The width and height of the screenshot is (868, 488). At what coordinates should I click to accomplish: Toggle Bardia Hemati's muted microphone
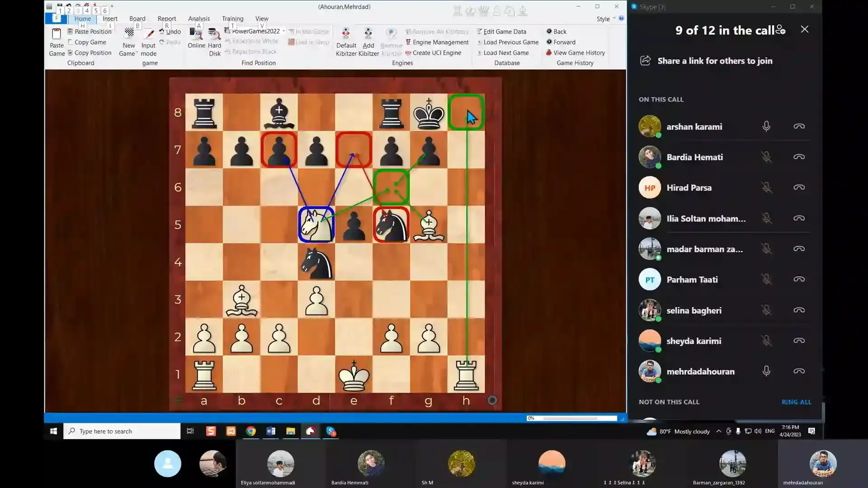pos(766,157)
